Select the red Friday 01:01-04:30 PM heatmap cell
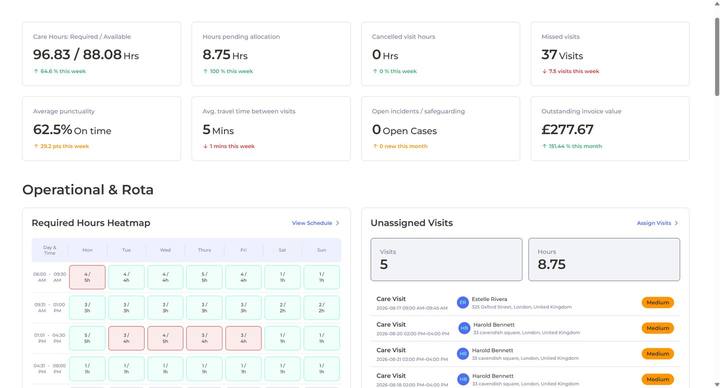Viewport: 720px width, 388px height. click(243, 338)
